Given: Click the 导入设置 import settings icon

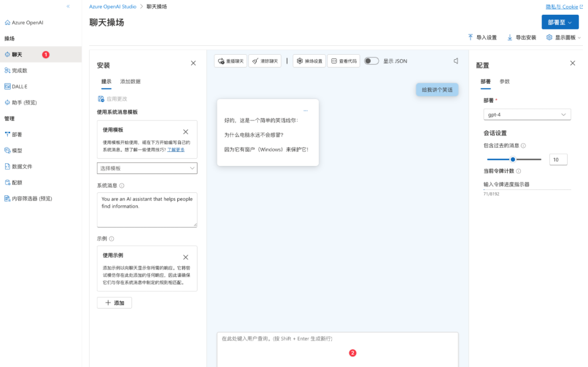Looking at the screenshot, I should (x=471, y=38).
